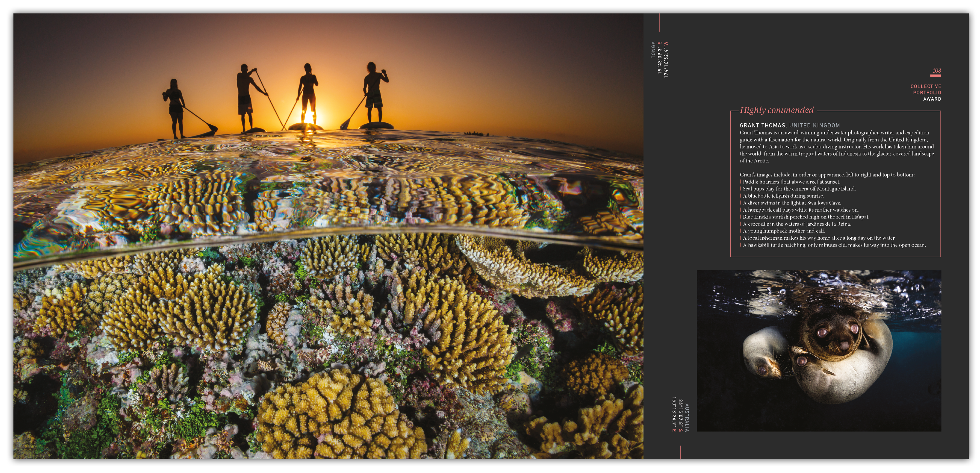Screen dimensions: 980x473
Task: Click the Collective Portfolio Award heading
Action: 926,92
